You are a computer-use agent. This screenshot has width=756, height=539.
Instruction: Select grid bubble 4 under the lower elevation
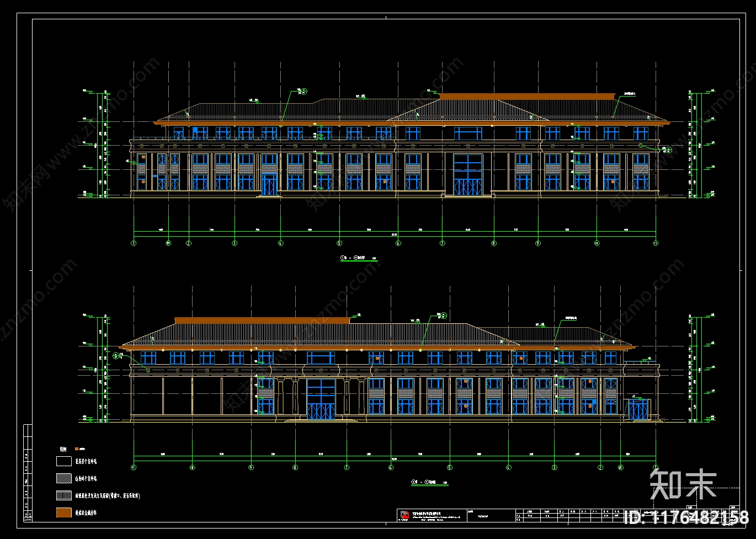(x=508, y=467)
